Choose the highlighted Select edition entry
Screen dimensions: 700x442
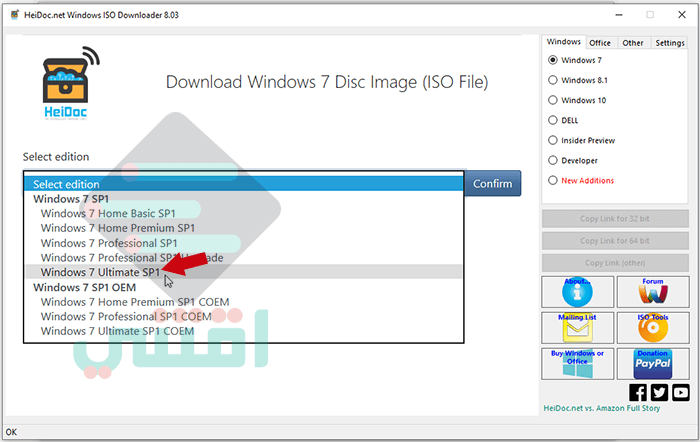[244, 184]
